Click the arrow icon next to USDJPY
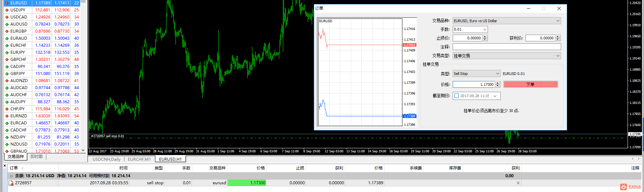 click(x=7, y=10)
